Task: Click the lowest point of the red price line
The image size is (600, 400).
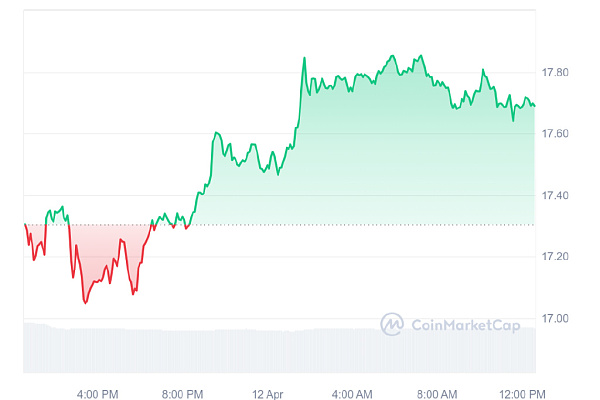Action: coord(85,302)
